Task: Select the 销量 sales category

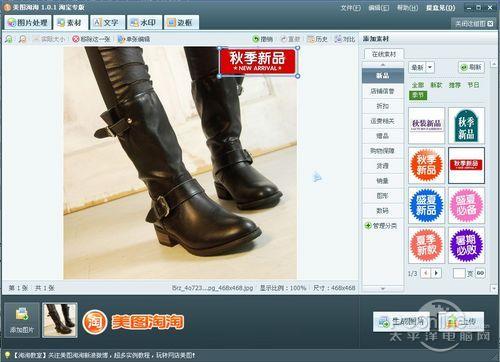Action: point(383,181)
